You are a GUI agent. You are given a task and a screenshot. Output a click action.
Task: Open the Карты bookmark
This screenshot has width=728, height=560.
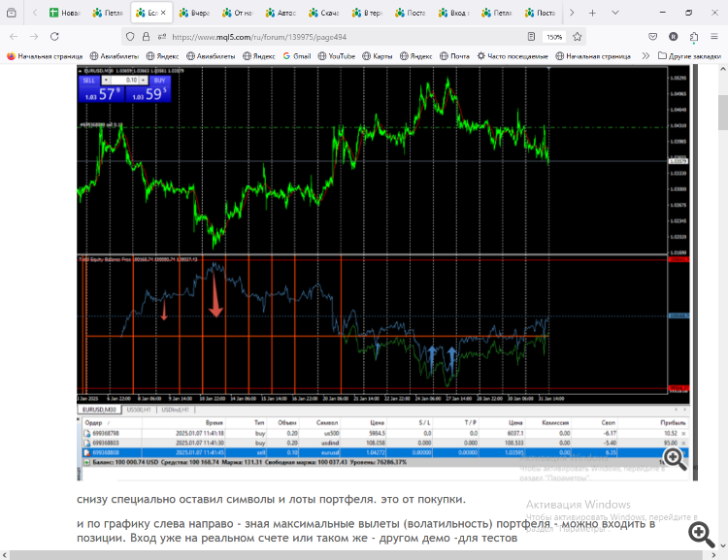point(377,56)
